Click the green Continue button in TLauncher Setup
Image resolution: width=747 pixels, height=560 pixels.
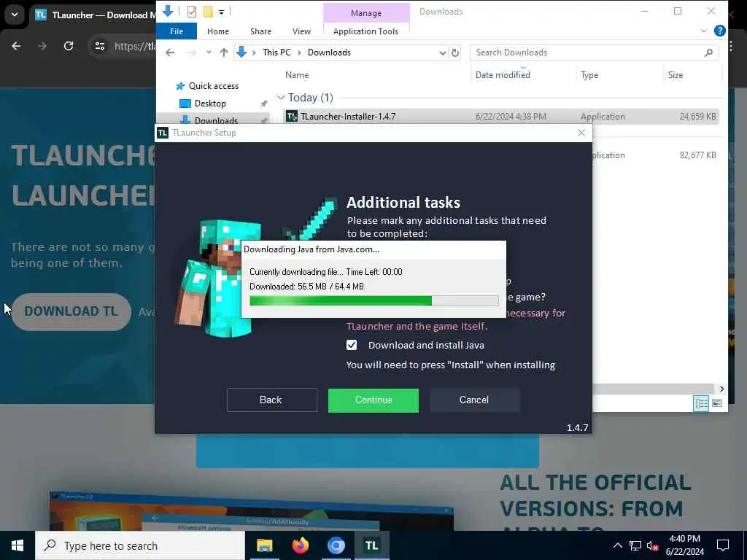[373, 400]
